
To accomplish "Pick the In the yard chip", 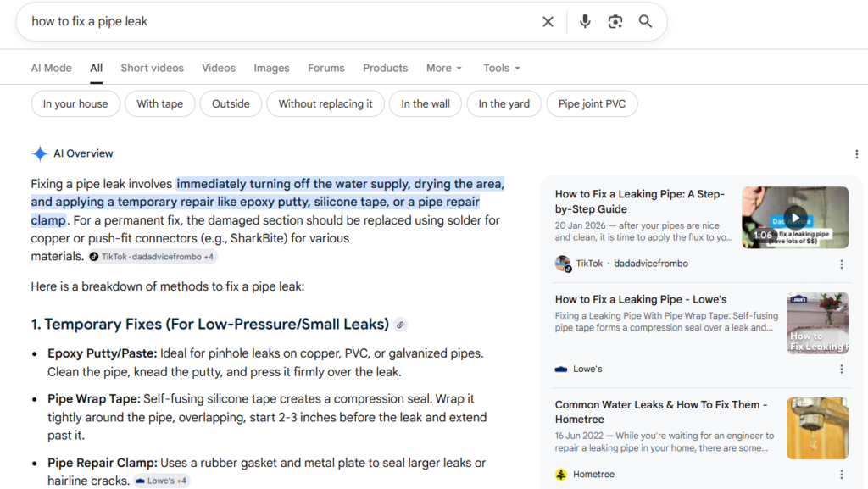I will 504,104.
